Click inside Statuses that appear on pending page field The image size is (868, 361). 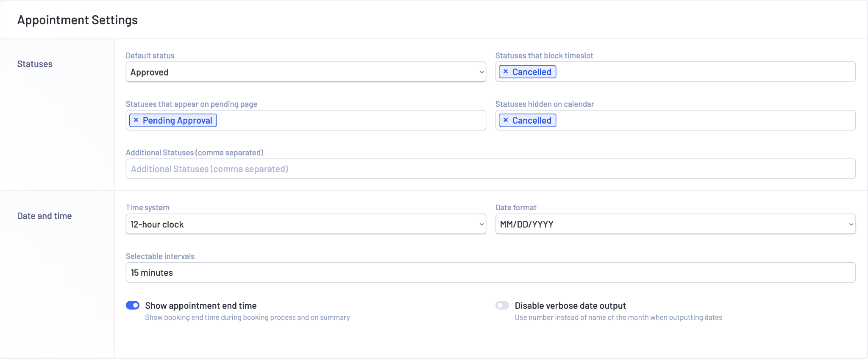pos(306,120)
